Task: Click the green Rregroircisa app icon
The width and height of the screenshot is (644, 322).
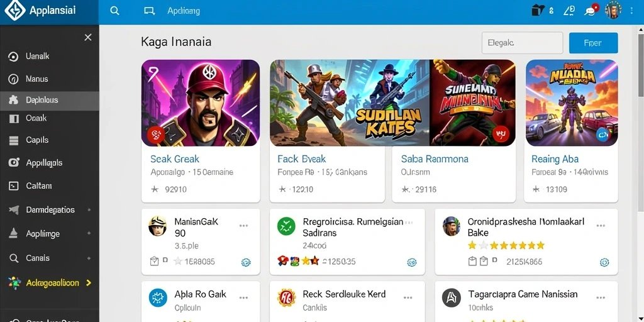Action: pos(286,226)
